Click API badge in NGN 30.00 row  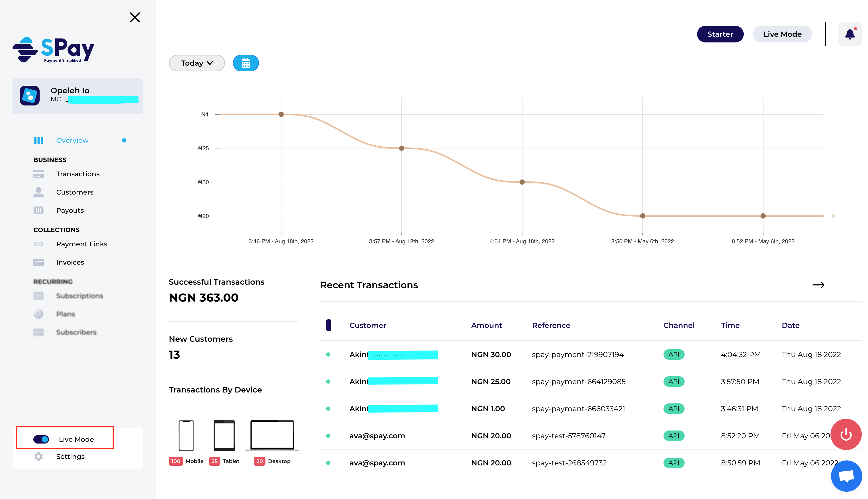pos(674,354)
